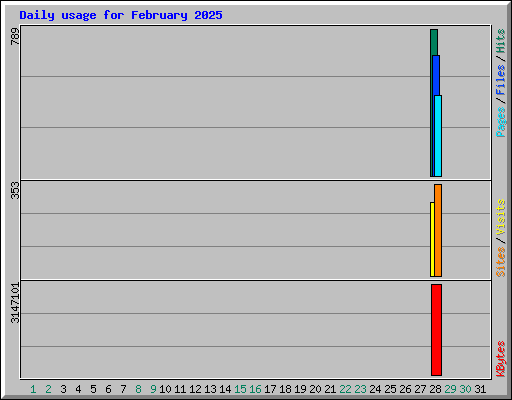Click day 3 on the x-axis
Image resolution: width=512 pixels, height=400 pixels.
tap(63, 389)
